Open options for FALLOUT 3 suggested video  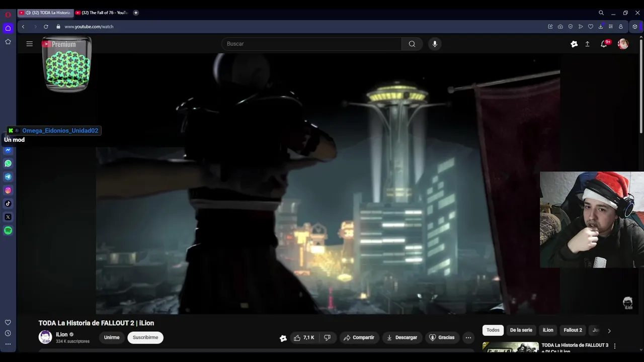pos(614,346)
